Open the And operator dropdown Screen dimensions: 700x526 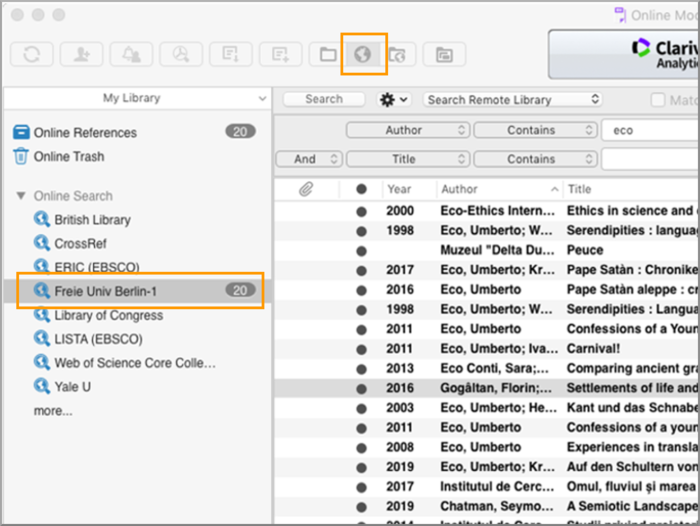click(x=309, y=159)
